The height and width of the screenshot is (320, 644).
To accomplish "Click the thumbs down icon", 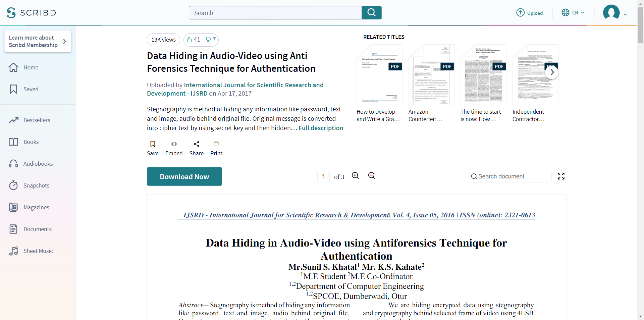I will click(209, 40).
